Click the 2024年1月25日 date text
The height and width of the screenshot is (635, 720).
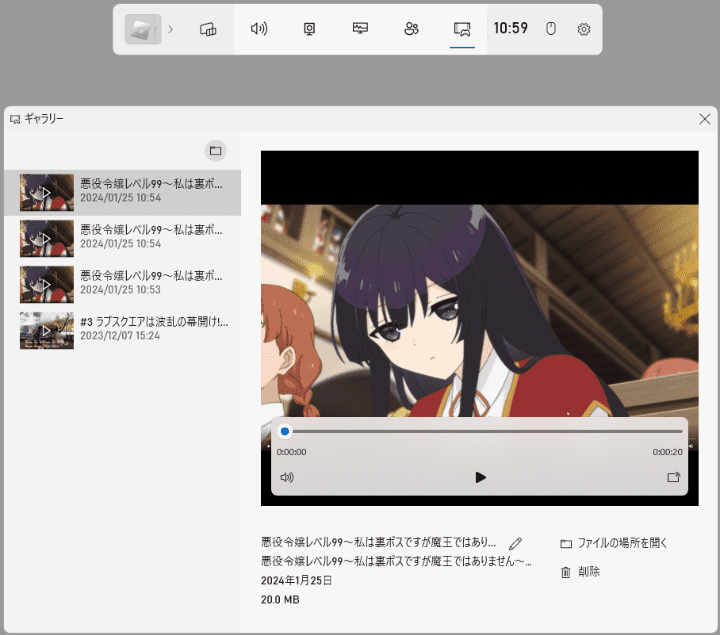pos(297,580)
